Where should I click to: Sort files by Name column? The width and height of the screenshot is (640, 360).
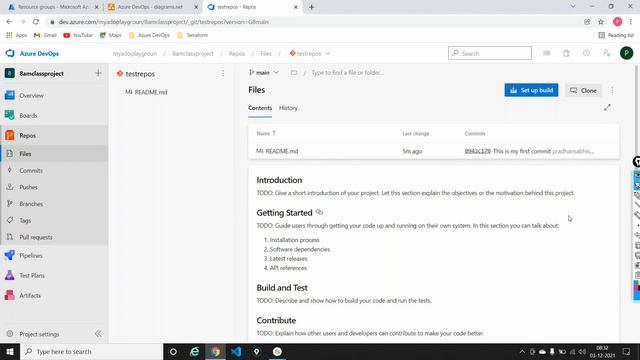[266, 133]
